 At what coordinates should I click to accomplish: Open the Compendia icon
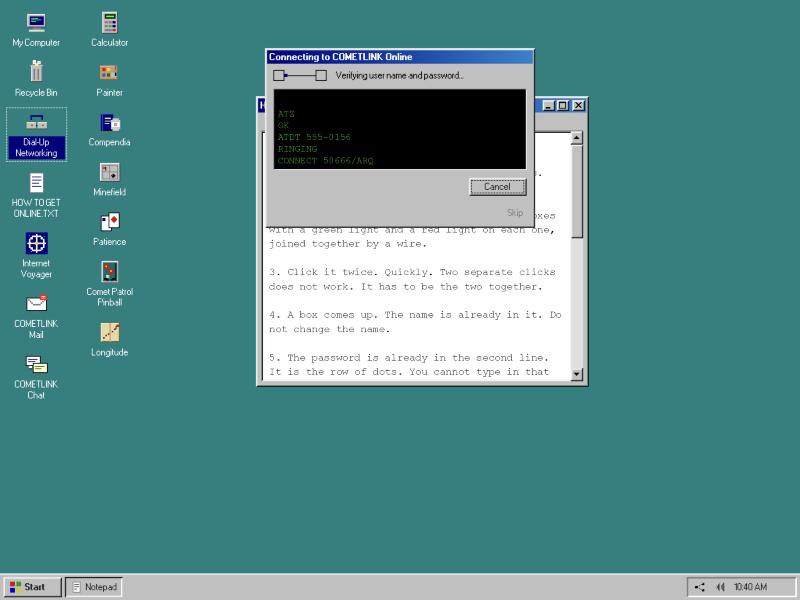pos(109,130)
